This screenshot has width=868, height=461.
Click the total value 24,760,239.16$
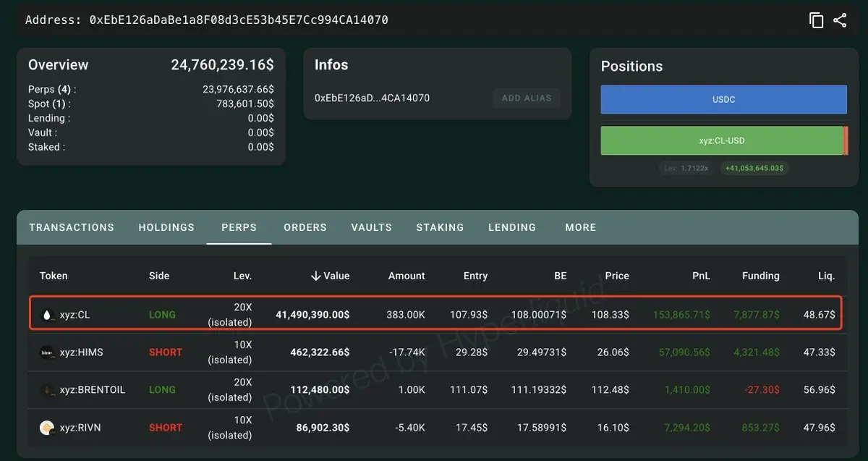click(x=222, y=64)
